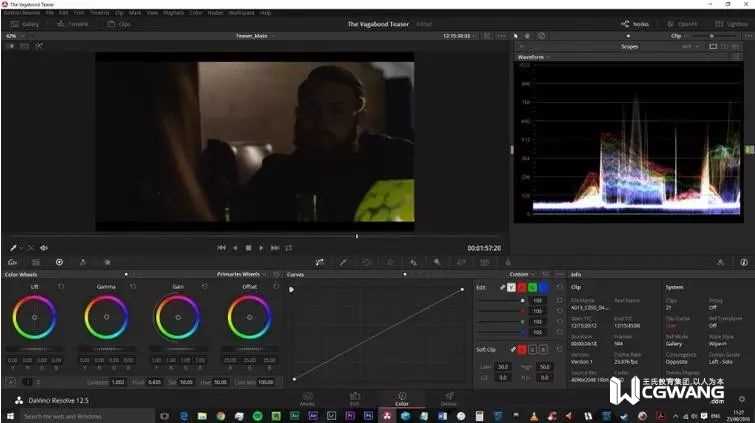The image size is (755, 423).
Task: Reset the Gamma color wheel
Action: pos(132,287)
